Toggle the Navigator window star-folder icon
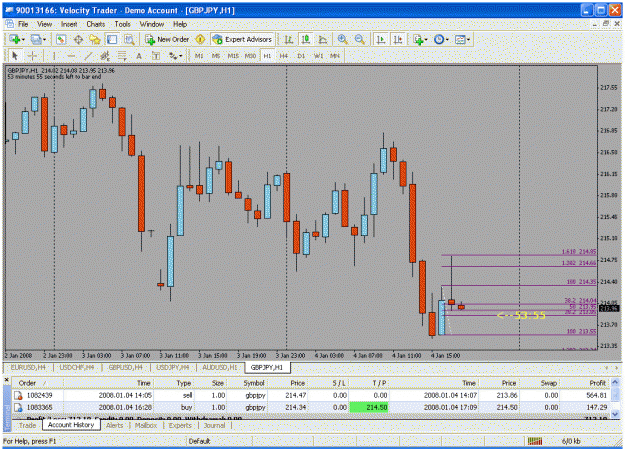Viewport: 625px width, 449px height. tap(95, 39)
